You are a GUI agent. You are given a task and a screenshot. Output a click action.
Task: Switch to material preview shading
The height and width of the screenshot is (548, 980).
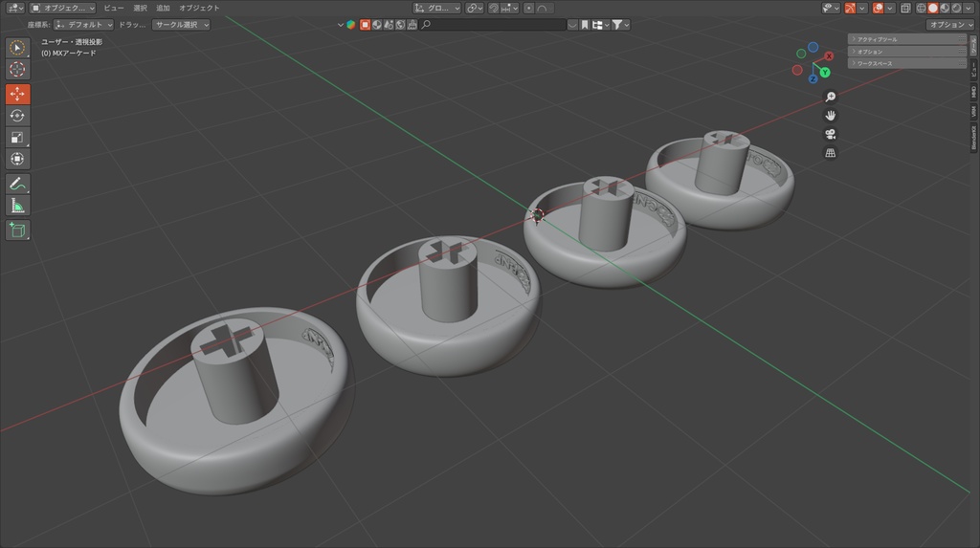click(x=945, y=8)
